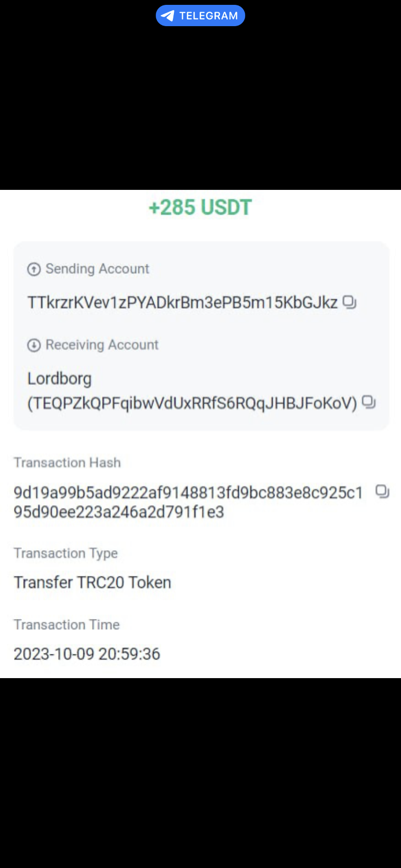
Task: Tap the Telegram paper plane icon
Action: pyautogui.click(x=168, y=15)
